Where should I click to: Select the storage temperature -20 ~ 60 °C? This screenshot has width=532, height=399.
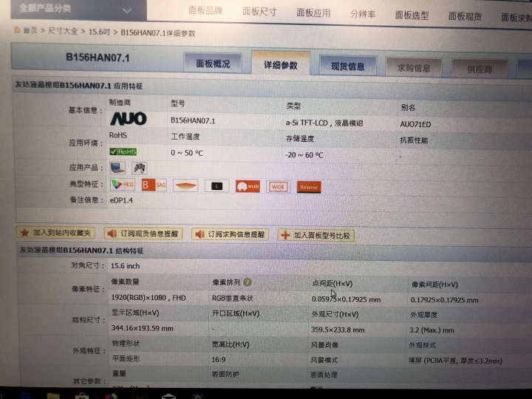tap(304, 155)
